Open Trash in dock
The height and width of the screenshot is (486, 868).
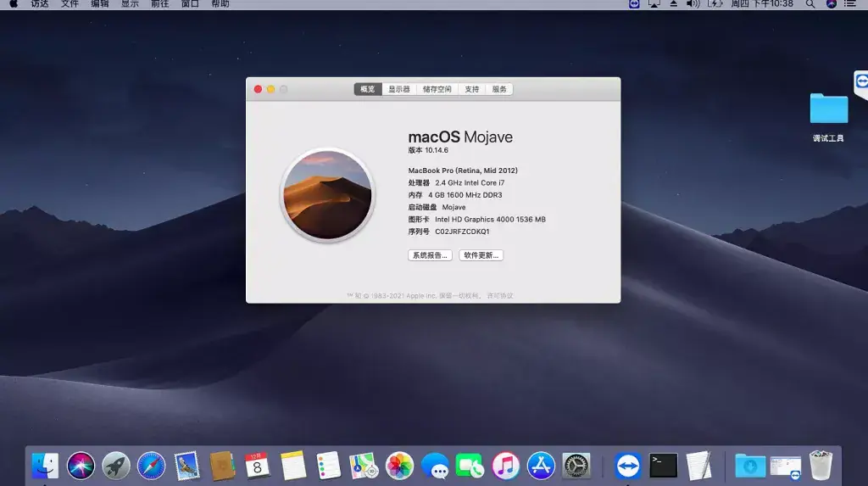821,466
